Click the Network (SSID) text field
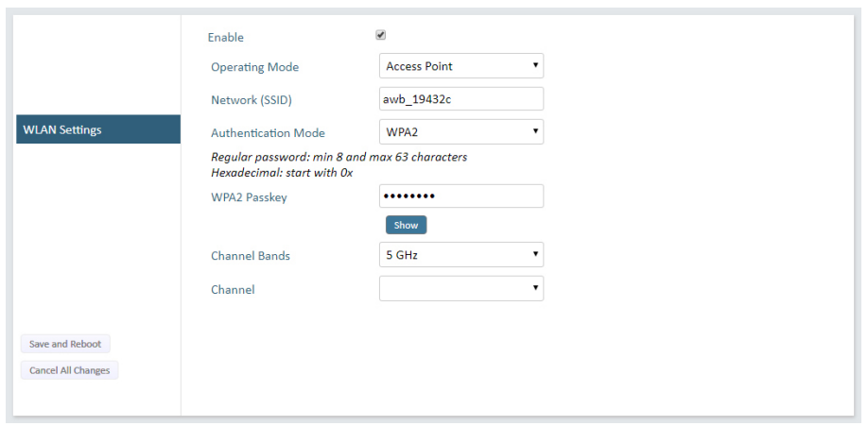 460,99
